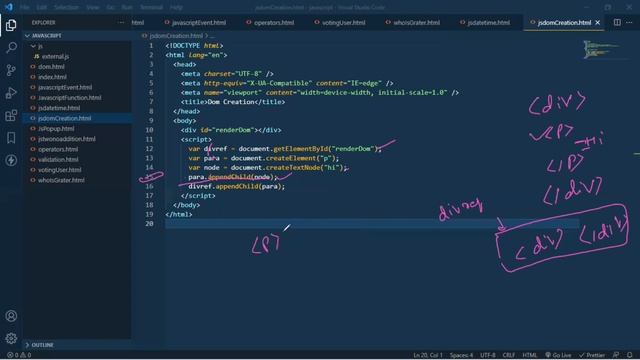
Task: Open the Search view in activity bar
Action: (x=11, y=48)
